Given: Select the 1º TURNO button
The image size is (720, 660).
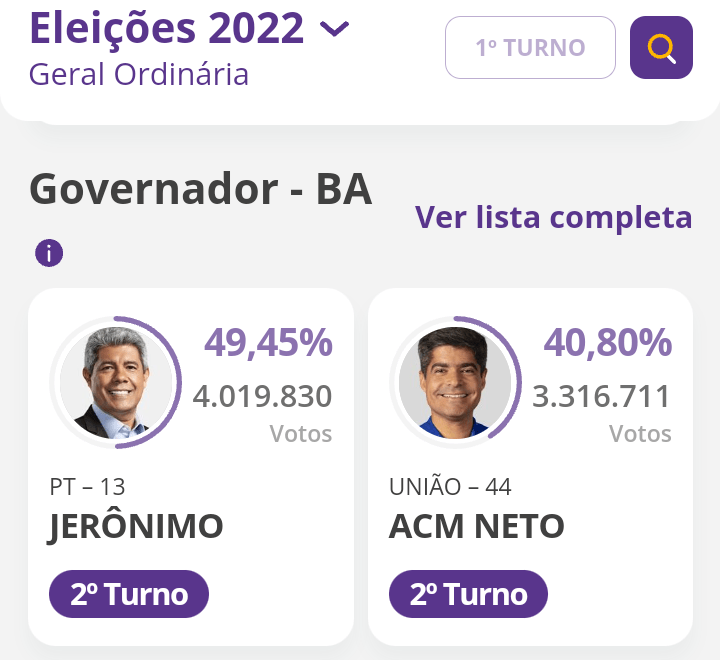Looking at the screenshot, I should (x=530, y=48).
